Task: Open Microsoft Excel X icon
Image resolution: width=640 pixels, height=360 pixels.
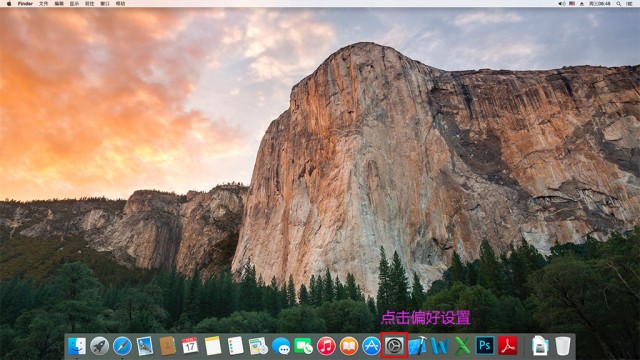Action: (x=462, y=346)
